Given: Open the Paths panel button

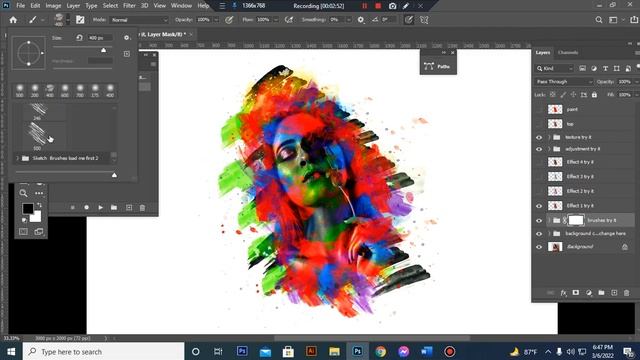Looking at the screenshot, I should point(438,66).
